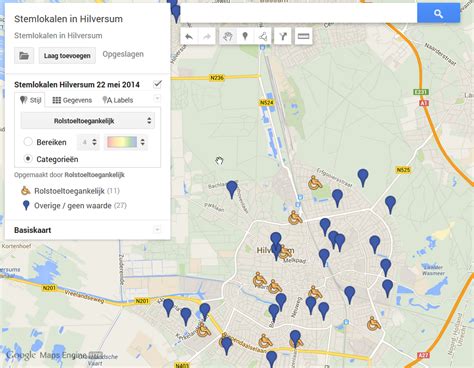Click blue pin legend icon for Overige
The height and width of the screenshot is (368, 474).
pos(26,205)
